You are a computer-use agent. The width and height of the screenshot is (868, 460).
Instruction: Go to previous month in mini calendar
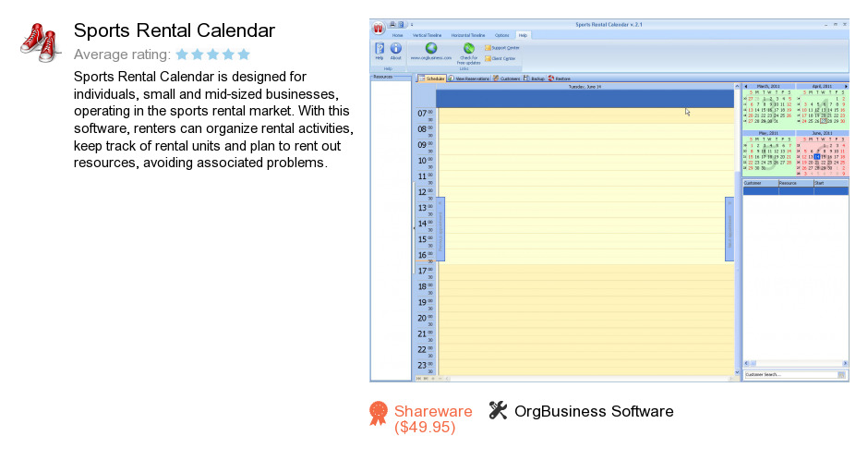(746, 86)
